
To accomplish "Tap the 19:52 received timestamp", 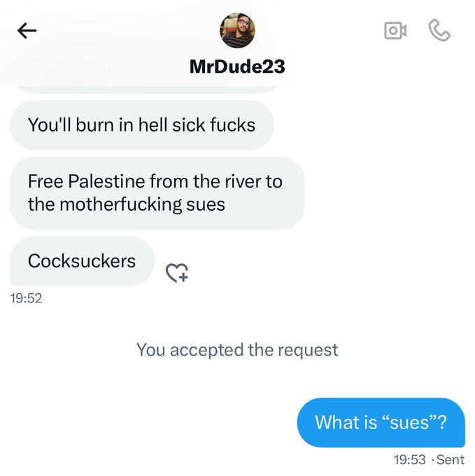I will pos(26,298).
